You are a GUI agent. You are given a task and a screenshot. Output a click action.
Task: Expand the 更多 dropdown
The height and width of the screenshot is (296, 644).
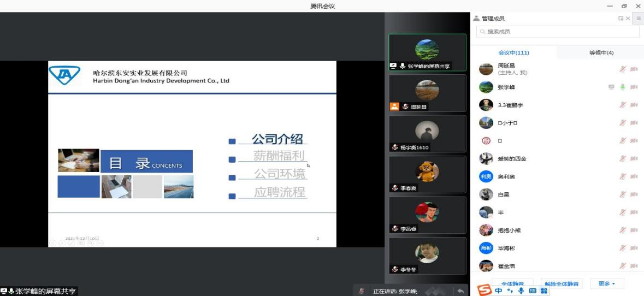coord(606,284)
